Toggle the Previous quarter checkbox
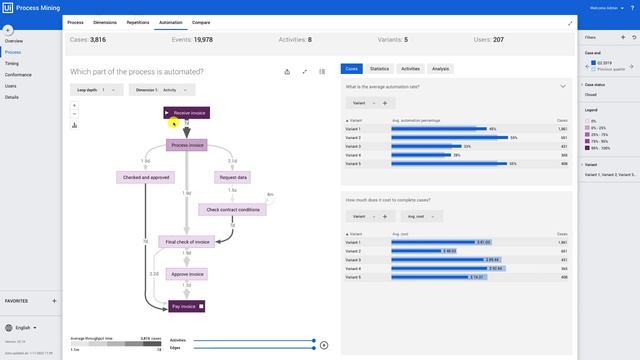This screenshot has height=360, width=640. tap(593, 69)
